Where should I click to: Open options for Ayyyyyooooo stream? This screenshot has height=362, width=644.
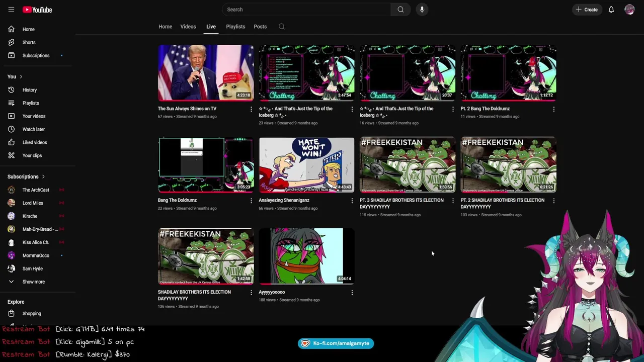tap(352, 292)
